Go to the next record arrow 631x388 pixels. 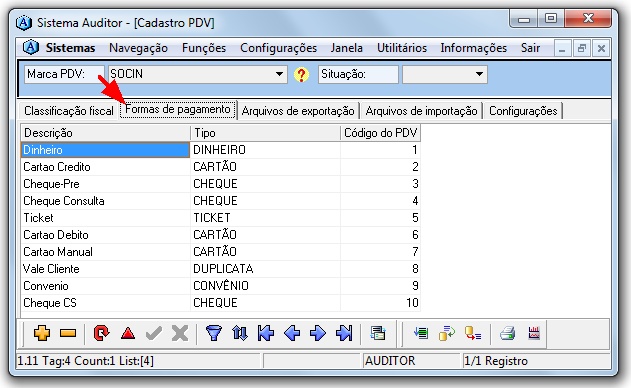pyautogui.click(x=318, y=333)
